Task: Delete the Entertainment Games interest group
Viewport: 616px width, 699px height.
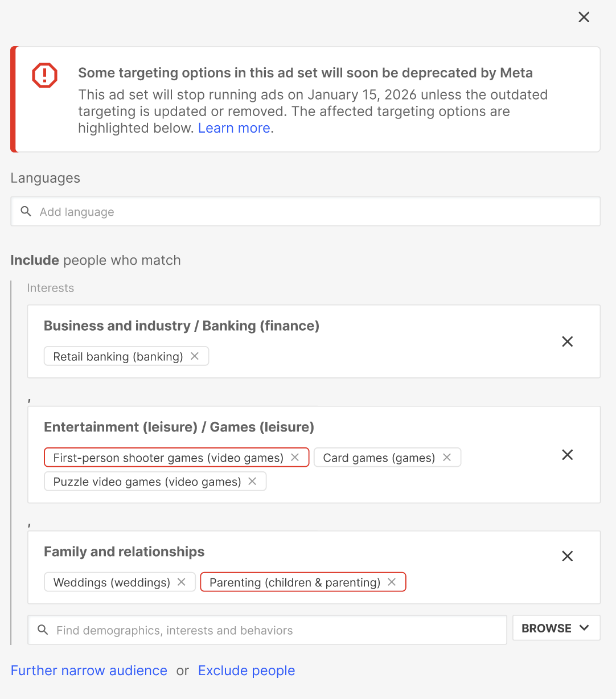Action: coord(567,455)
